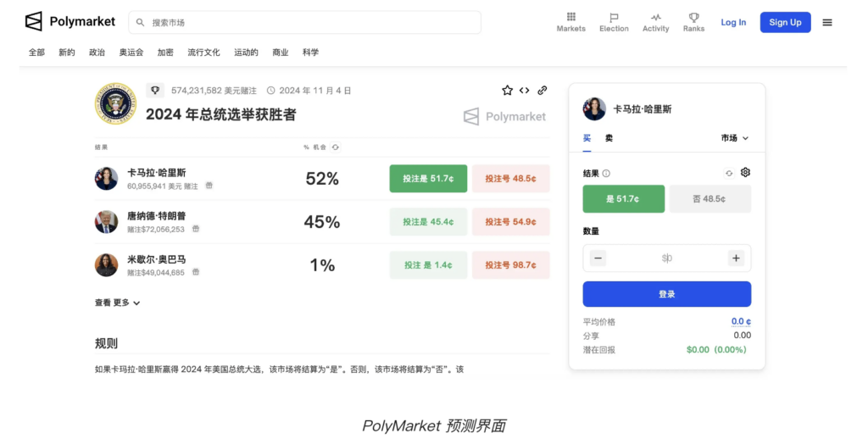Select the 商业 category tab
The image size is (868, 439).
pyautogui.click(x=280, y=53)
